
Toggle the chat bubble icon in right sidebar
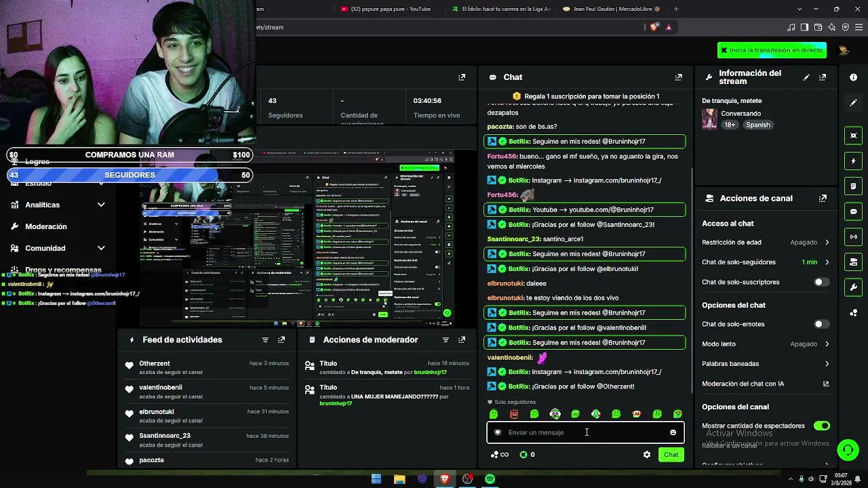tap(853, 211)
